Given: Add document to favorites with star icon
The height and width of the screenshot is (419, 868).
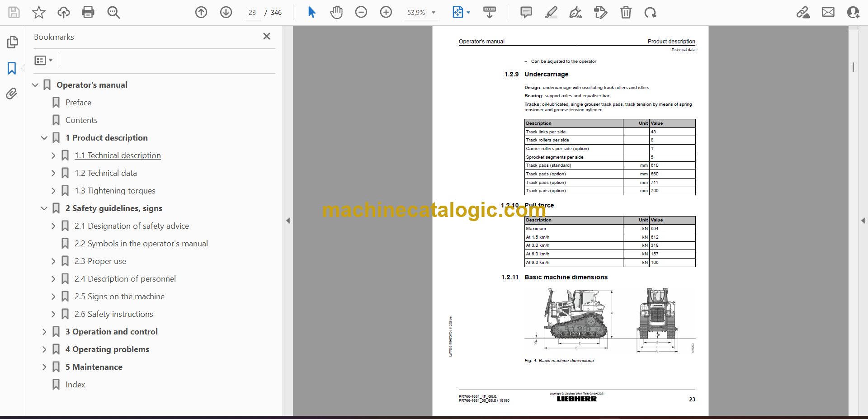Looking at the screenshot, I should click(x=39, y=12).
